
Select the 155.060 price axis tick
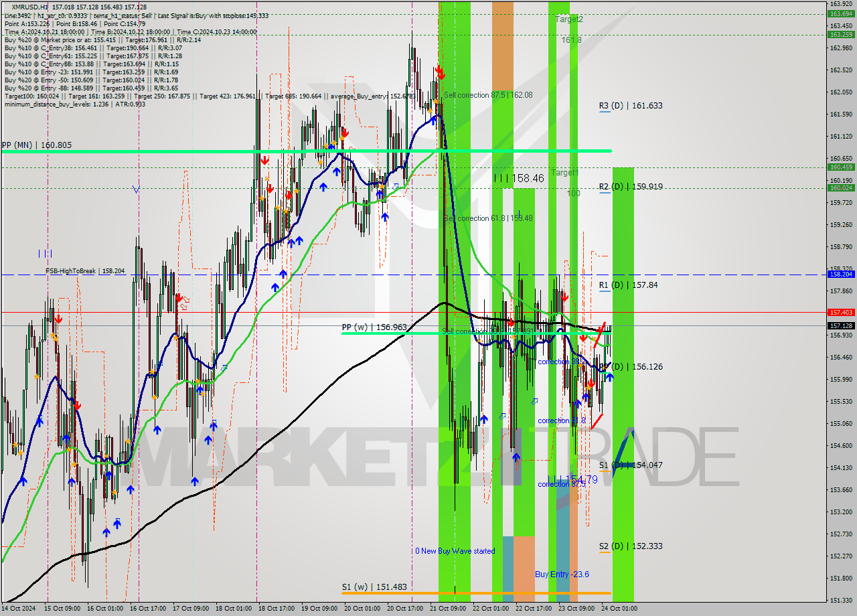(841, 424)
